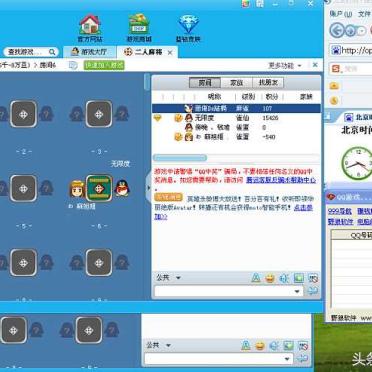The width and height of the screenshot is (372, 372).
Task: Collapse the side panel using the arrow handle
Action: point(148,188)
